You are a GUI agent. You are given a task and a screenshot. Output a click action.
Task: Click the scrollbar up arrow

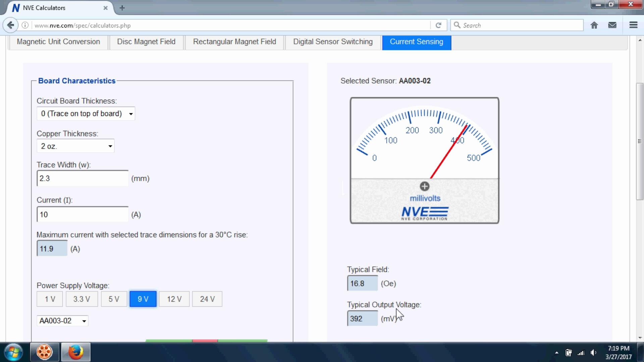click(x=640, y=41)
